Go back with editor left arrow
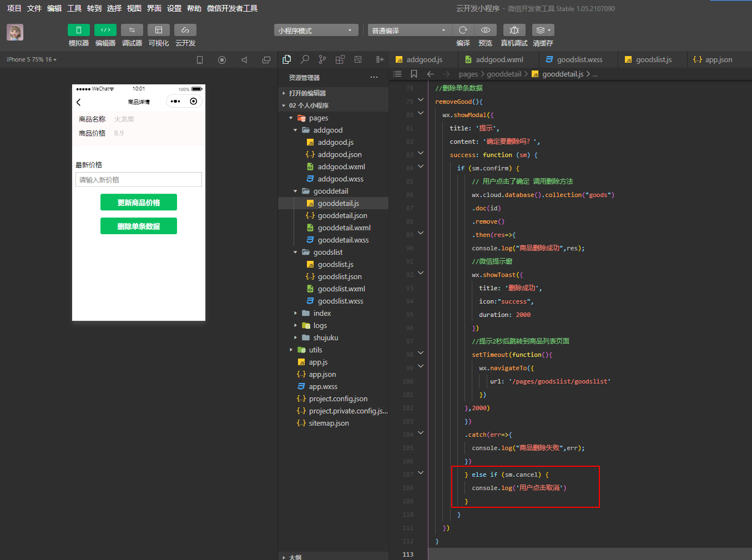 [x=431, y=74]
